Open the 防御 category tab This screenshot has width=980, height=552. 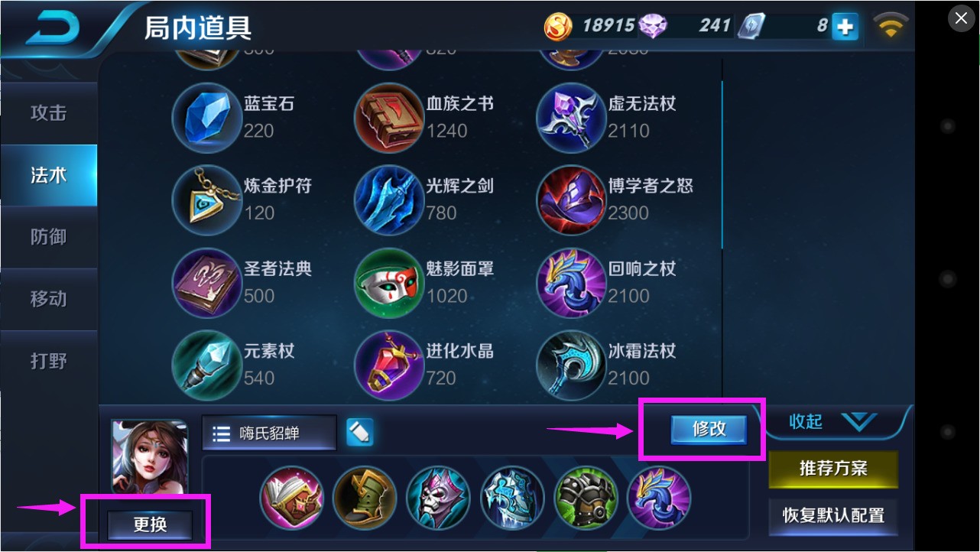tap(49, 237)
